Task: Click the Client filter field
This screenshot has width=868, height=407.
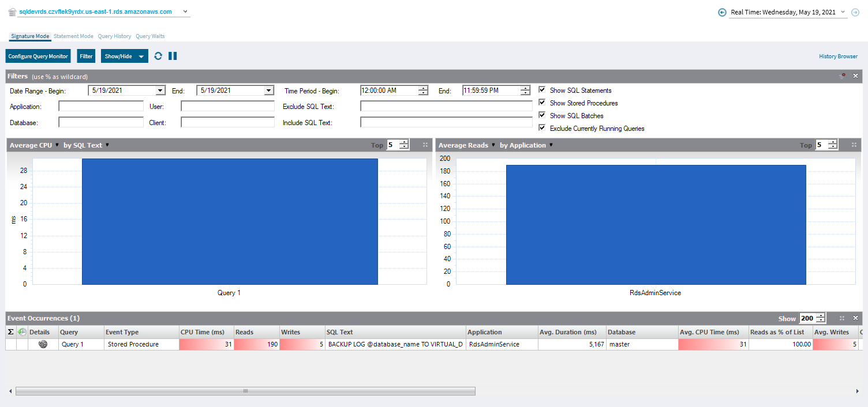Action: click(227, 122)
